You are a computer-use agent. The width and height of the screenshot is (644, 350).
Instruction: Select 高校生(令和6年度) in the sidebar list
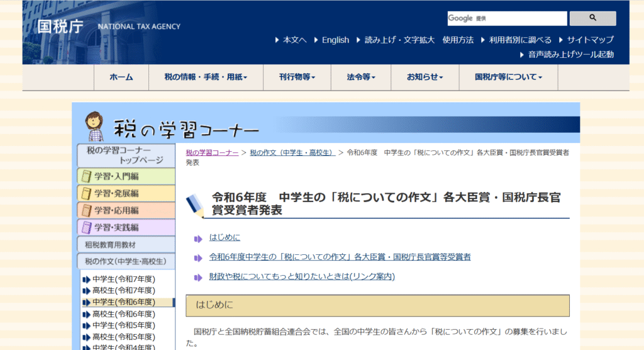(124, 314)
